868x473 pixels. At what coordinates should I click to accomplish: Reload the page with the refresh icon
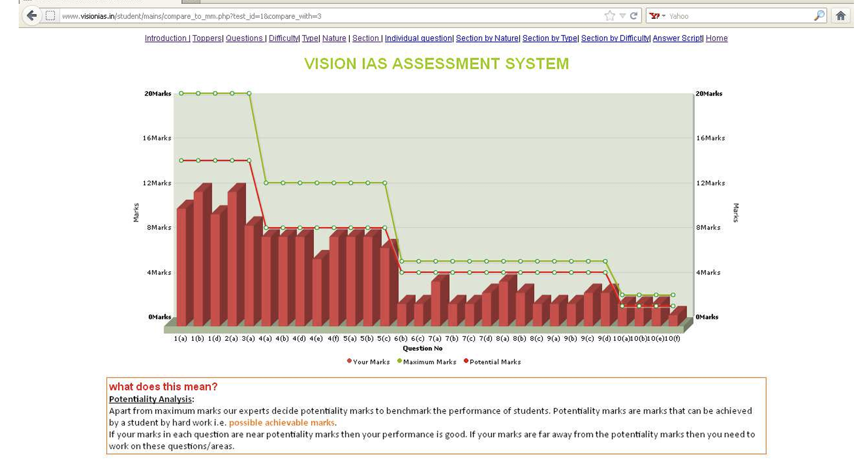(x=634, y=16)
